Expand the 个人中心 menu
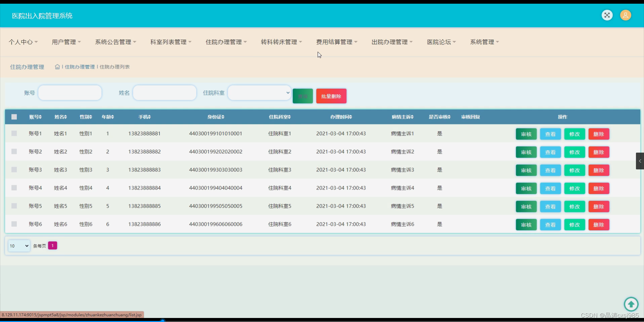Viewport: 644px width, 322px height. 23,42
